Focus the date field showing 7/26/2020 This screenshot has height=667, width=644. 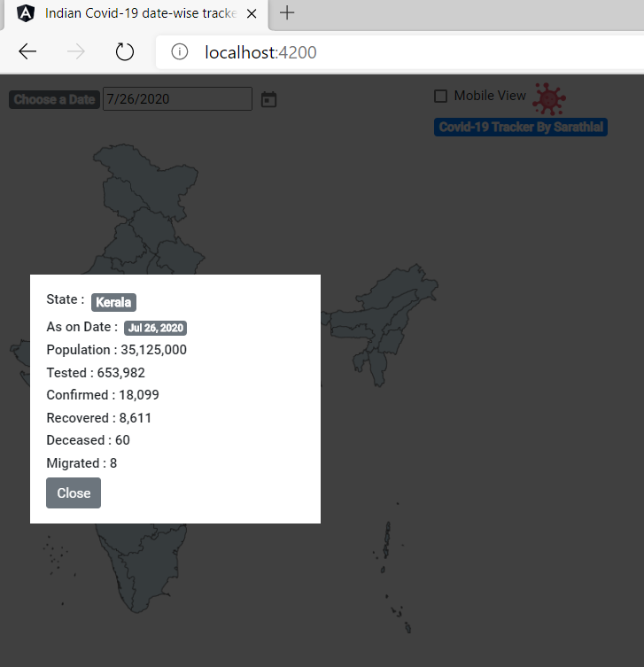[x=177, y=99]
